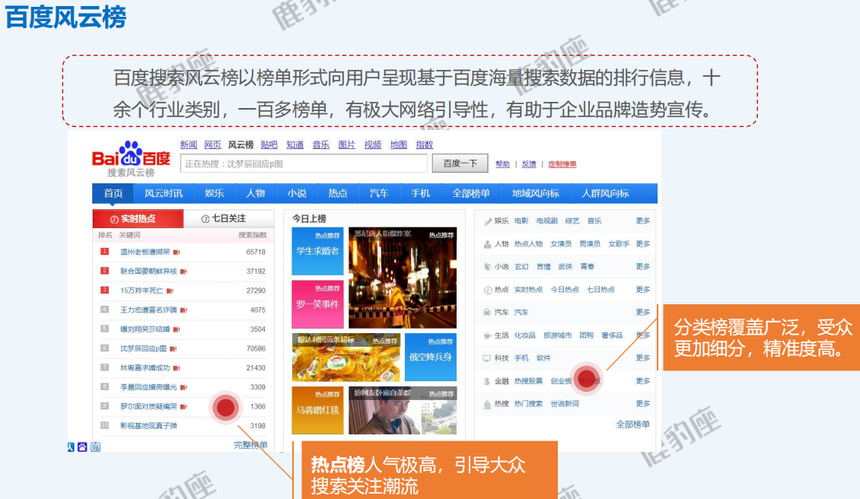Click the 生活 category icon
This screenshot has width=860, height=499.
487,336
